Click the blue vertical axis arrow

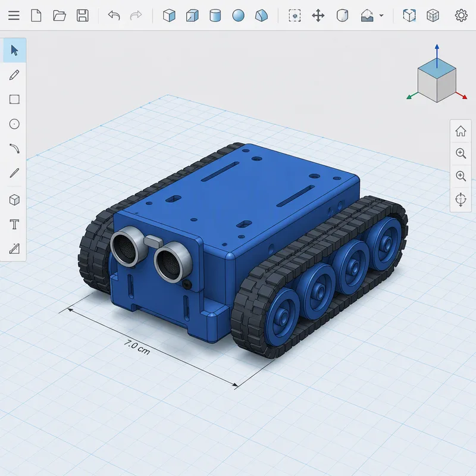coord(437,55)
